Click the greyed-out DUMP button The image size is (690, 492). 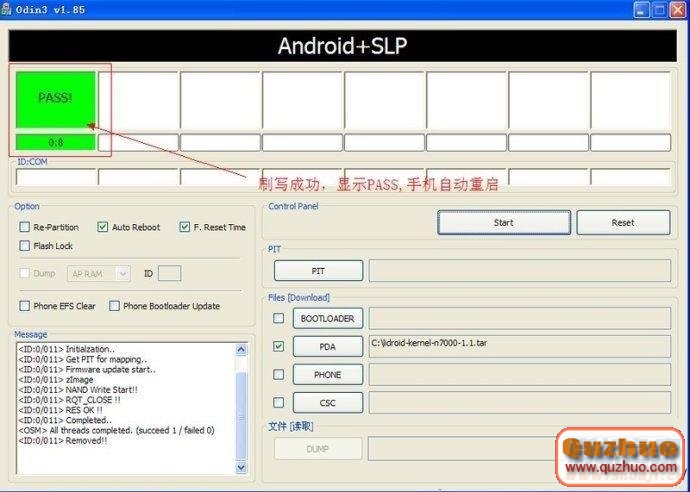point(318,449)
